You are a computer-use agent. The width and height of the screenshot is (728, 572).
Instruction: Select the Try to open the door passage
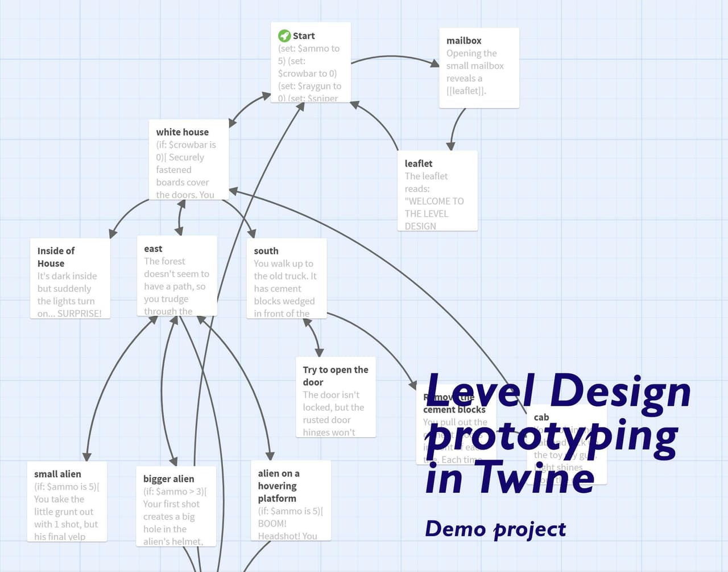336,397
